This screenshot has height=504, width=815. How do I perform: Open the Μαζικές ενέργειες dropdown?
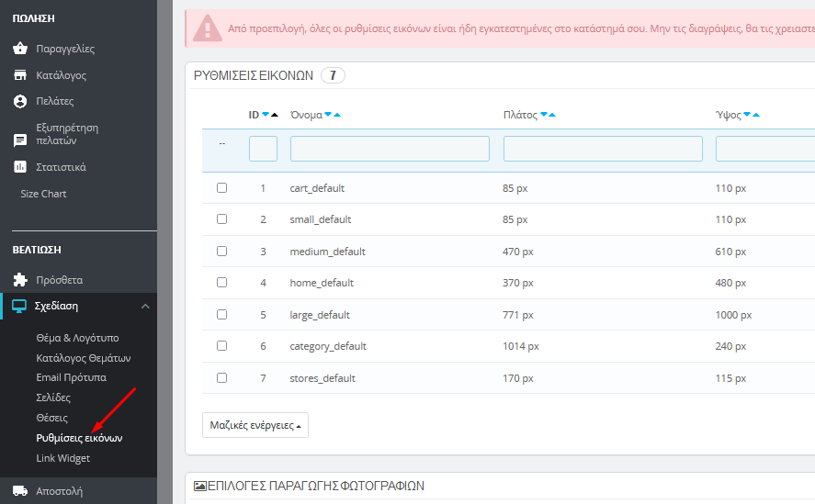[255, 425]
